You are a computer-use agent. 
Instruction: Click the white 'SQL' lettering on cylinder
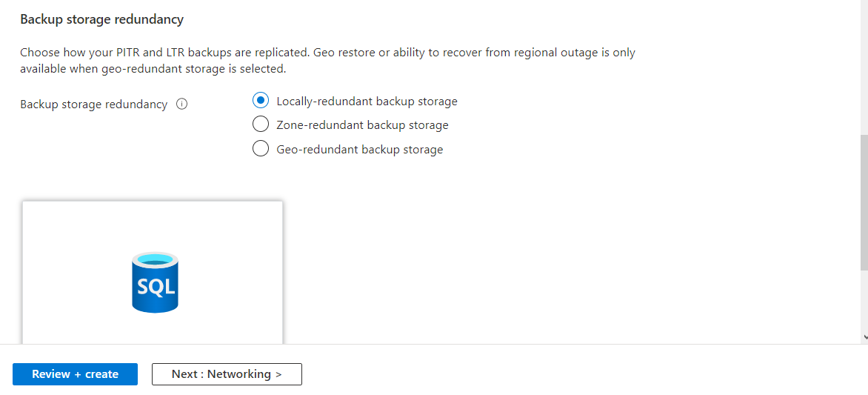pyautogui.click(x=156, y=286)
